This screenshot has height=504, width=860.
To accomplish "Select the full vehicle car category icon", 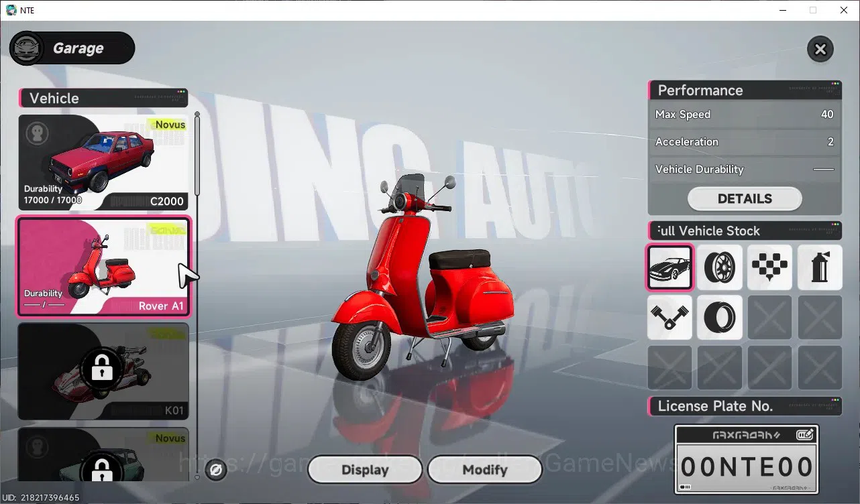I will [669, 267].
